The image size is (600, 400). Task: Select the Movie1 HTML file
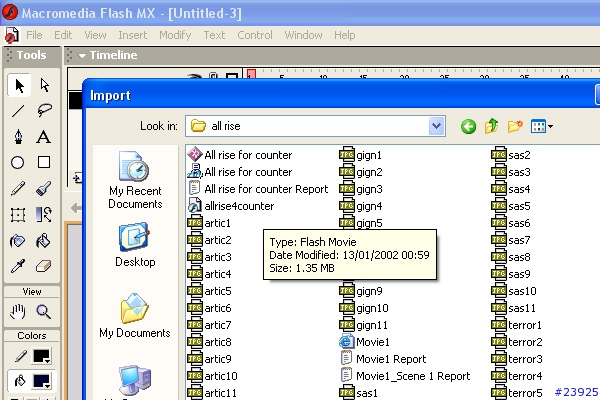pyautogui.click(x=364, y=342)
